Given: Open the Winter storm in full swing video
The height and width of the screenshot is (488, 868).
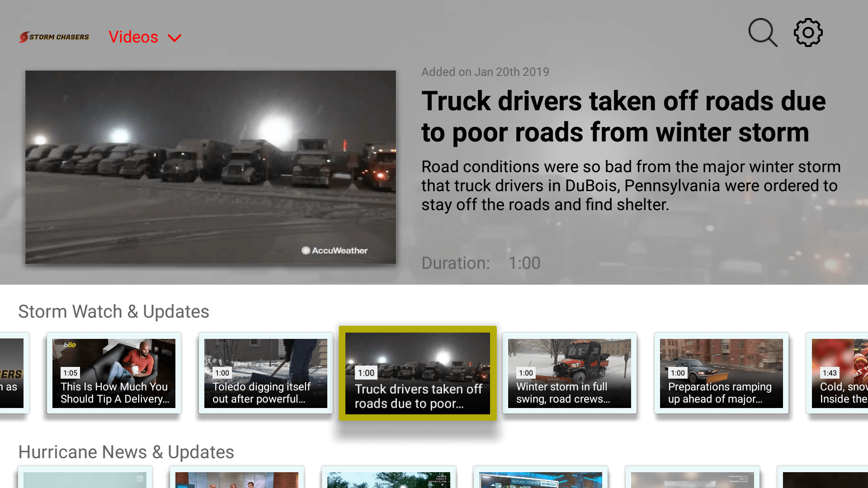Looking at the screenshot, I should 569,373.
